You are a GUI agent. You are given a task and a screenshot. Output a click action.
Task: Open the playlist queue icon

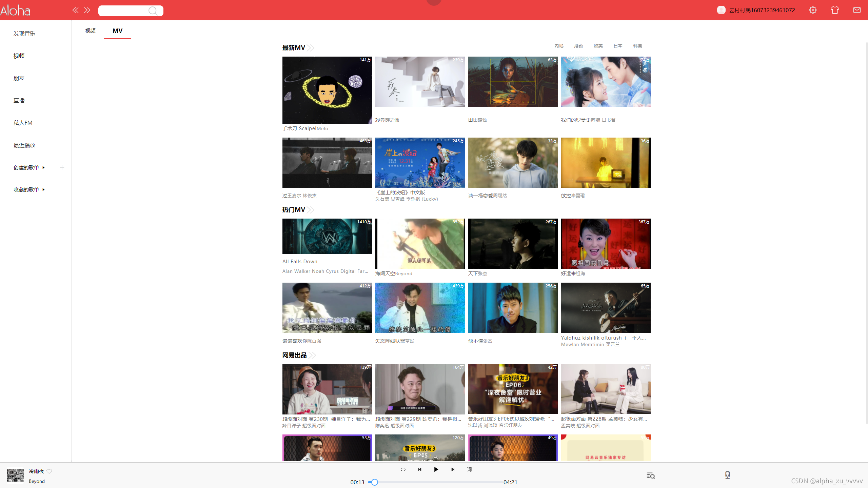click(x=651, y=476)
